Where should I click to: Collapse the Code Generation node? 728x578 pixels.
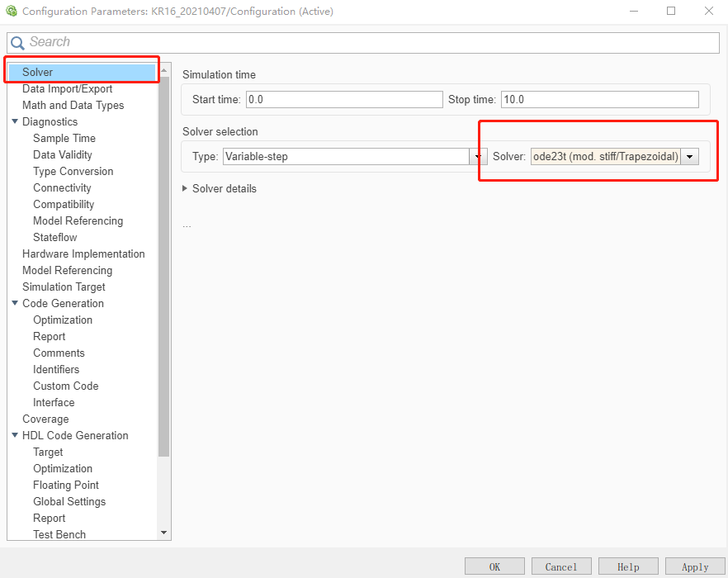[x=15, y=303]
